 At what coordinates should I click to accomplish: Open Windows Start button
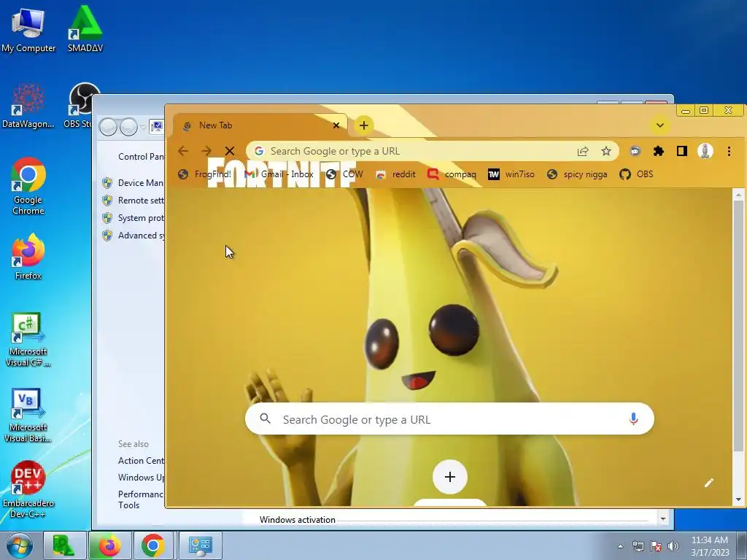(x=19, y=545)
